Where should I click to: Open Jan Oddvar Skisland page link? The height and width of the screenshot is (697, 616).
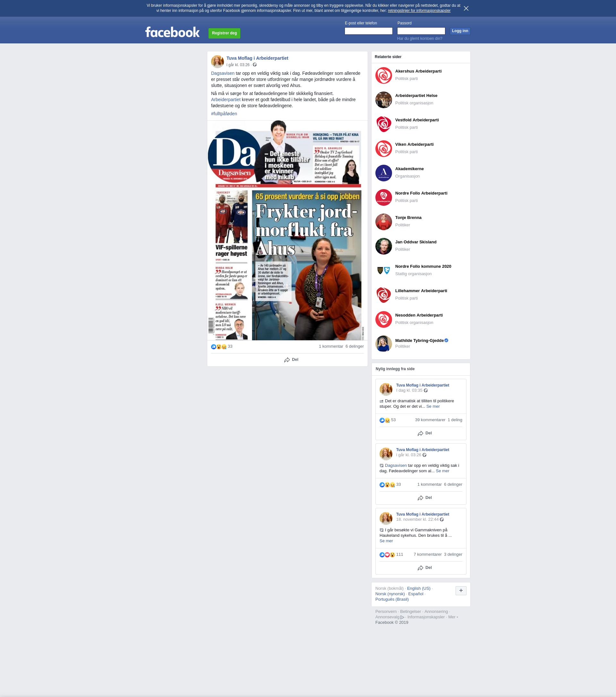point(416,242)
